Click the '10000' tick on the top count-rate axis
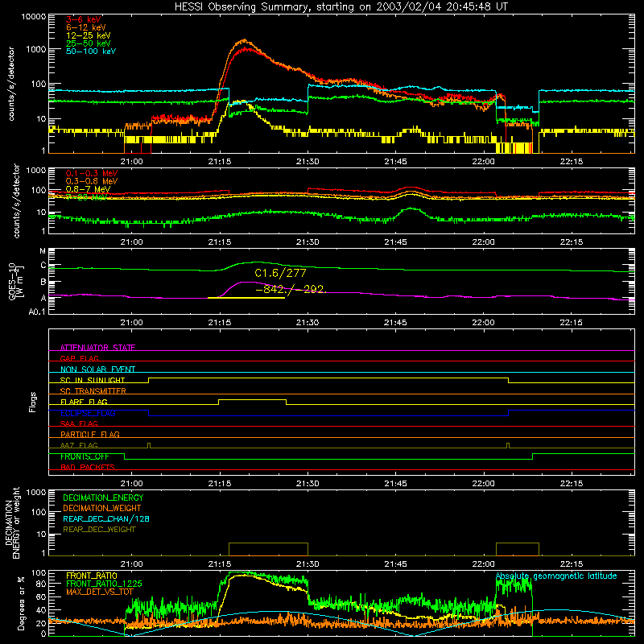This screenshot has width=644, height=644. click(34, 17)
